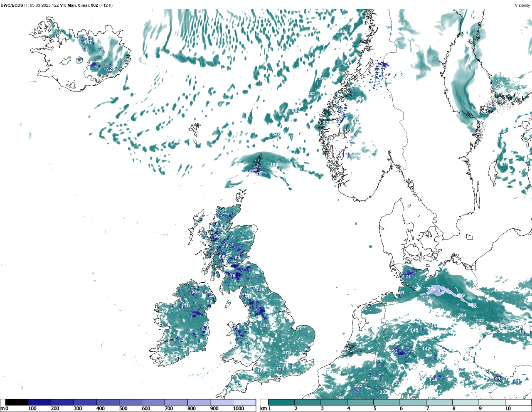Select the 7–8 km legend swatch
Image resolution: width=532 pixels, height=412 pixels.
click(x=439, y=402)
